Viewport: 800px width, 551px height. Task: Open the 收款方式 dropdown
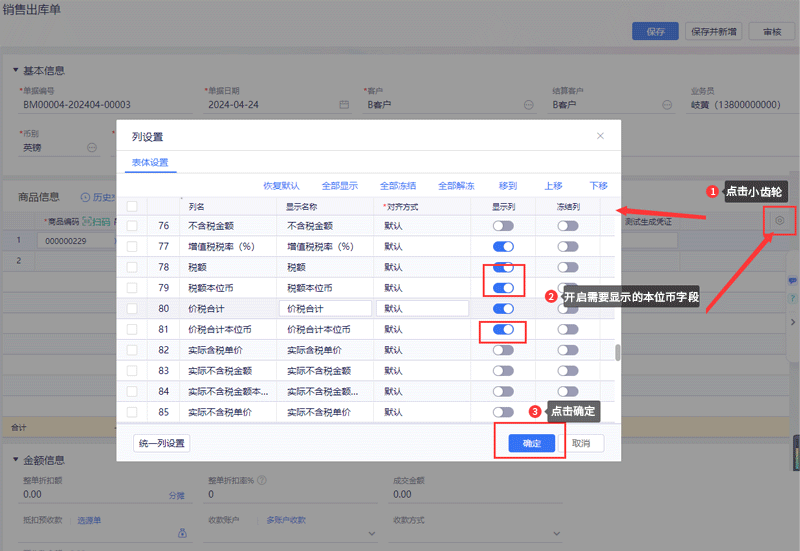tap(557, 534)
